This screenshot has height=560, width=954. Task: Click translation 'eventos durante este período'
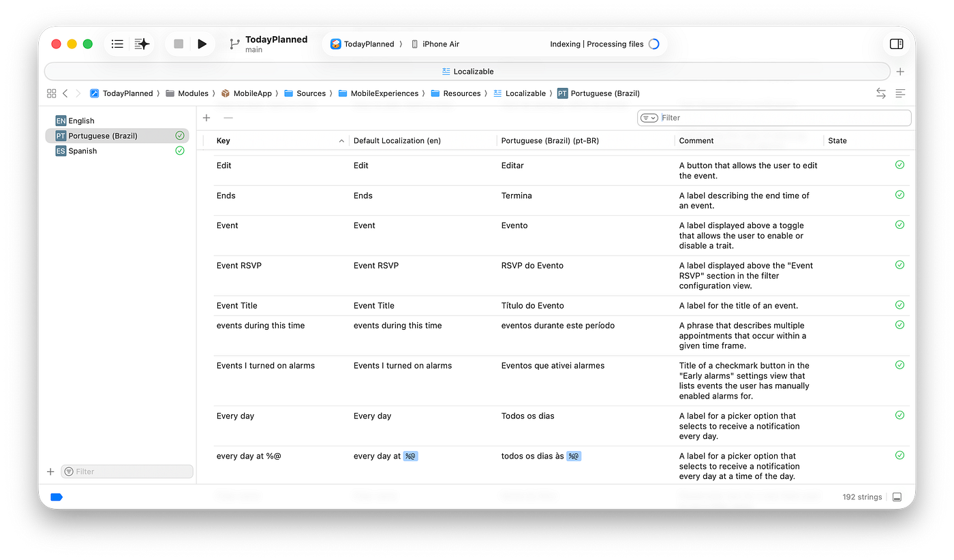558,326
